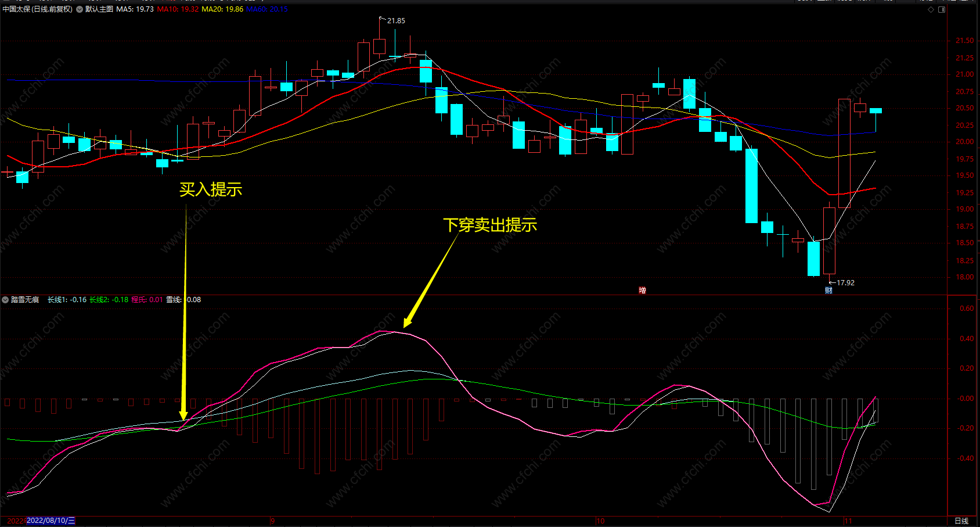
Task: Click the 2022/08/10/三 date label
Action: (51, 521)
